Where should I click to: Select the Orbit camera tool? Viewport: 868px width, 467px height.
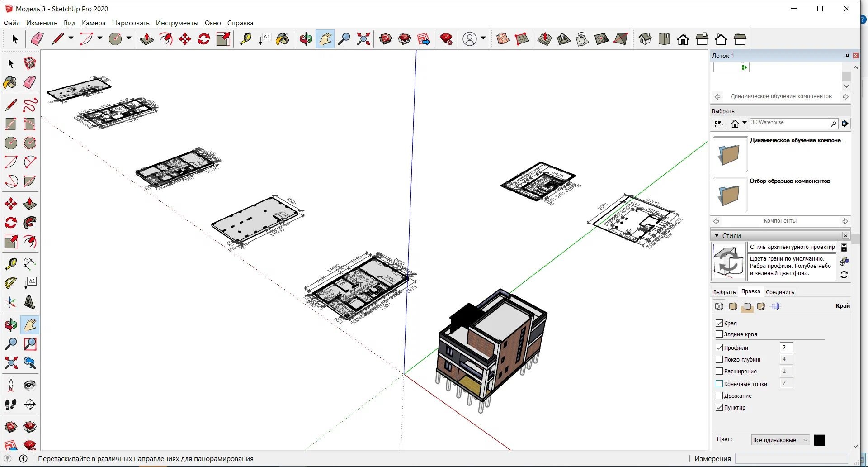click(x=306, y=39)
